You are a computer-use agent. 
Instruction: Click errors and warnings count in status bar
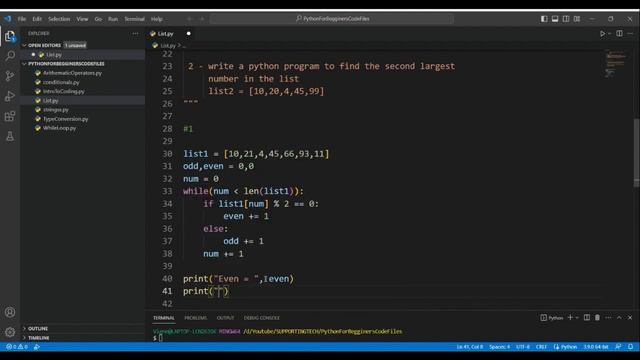tap(17, 347)
